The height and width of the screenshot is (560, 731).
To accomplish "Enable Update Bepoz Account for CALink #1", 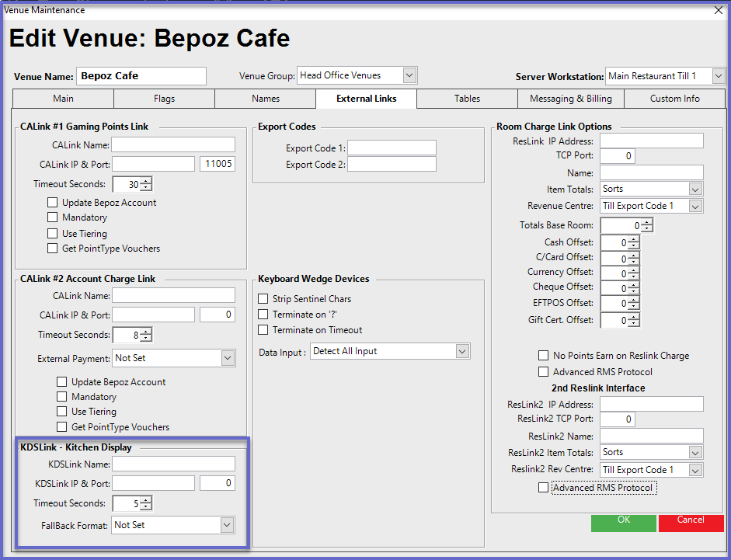I will click(53, 203).
